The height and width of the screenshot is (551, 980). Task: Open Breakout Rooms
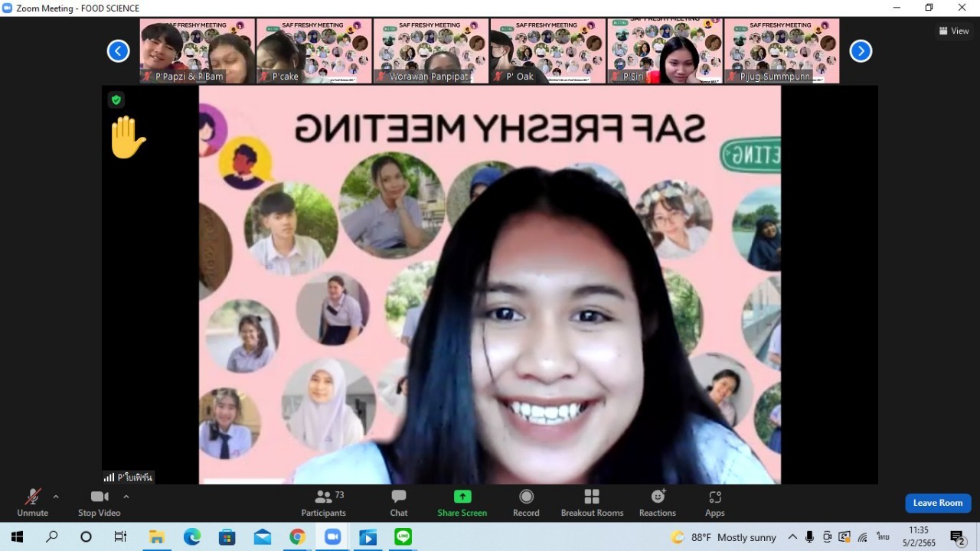click(x=592, y=503)
